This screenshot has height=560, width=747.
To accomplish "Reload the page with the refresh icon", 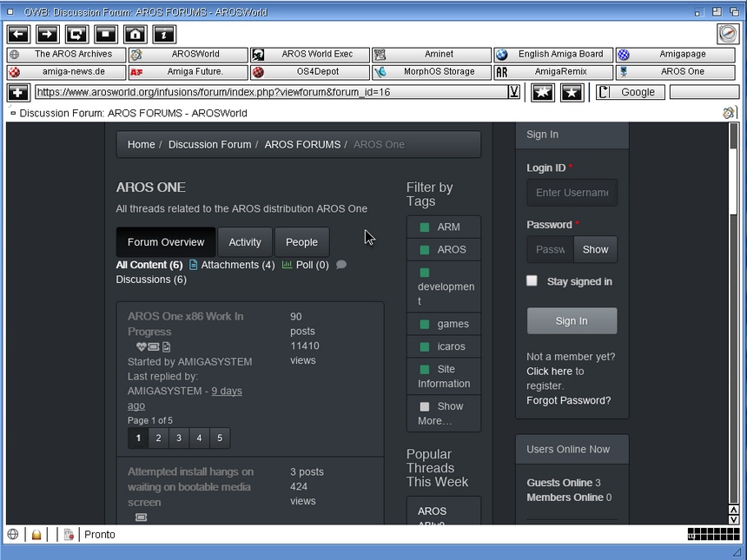I will [x=76, y=34].
